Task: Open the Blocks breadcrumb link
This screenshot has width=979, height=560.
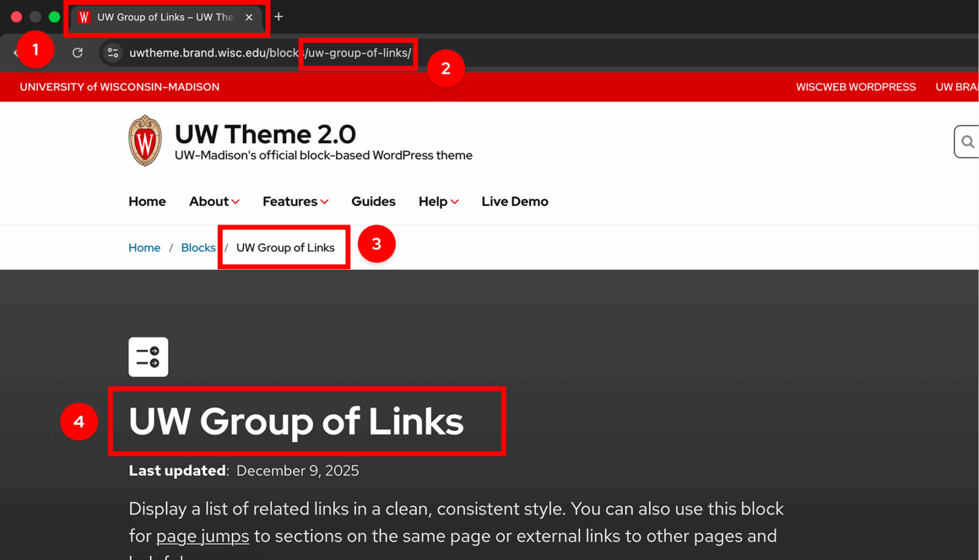Action: (x=198, y=248)
